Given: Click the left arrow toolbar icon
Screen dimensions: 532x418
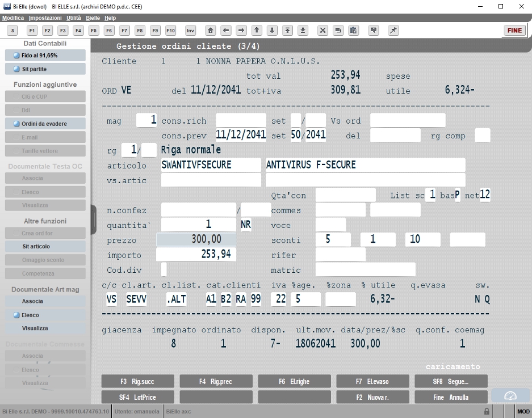Looking at the screenshot, I should (225, 31).
